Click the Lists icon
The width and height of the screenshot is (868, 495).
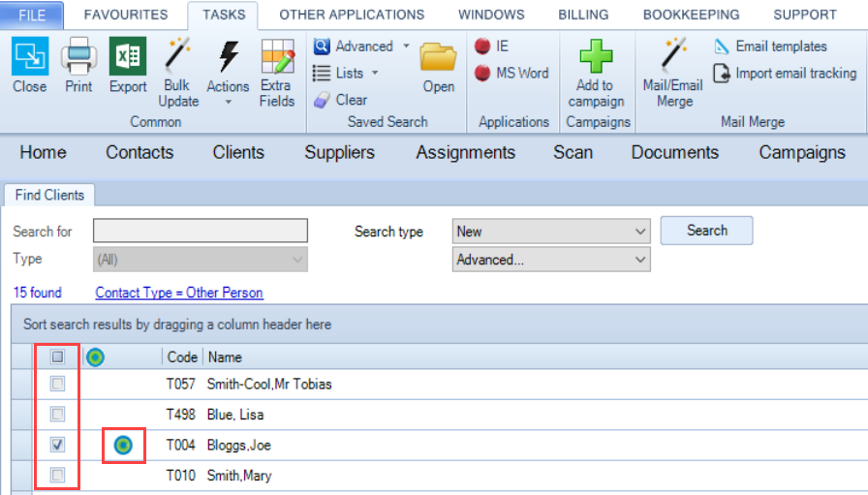pyautogui.click(x=322, y=73)
